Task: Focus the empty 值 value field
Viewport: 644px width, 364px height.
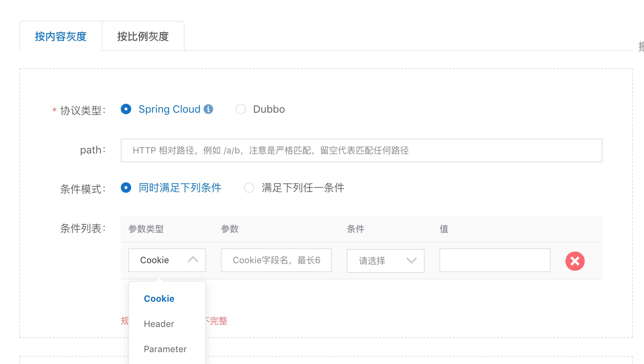Action: [x=495, y=260]
